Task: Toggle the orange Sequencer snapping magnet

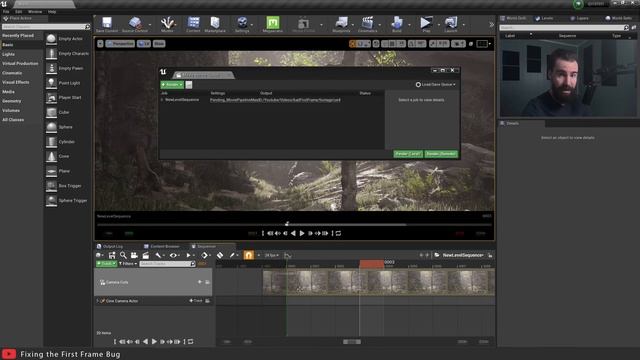Action: (249, 255)
